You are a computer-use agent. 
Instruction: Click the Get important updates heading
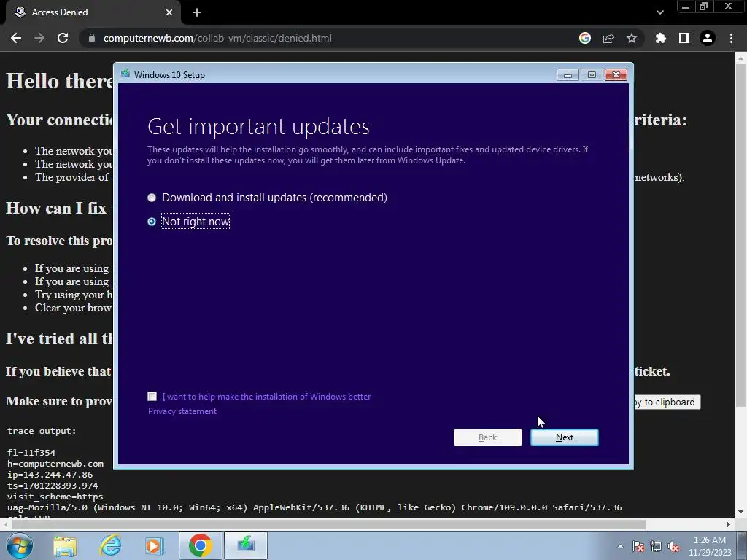[259, 127]
